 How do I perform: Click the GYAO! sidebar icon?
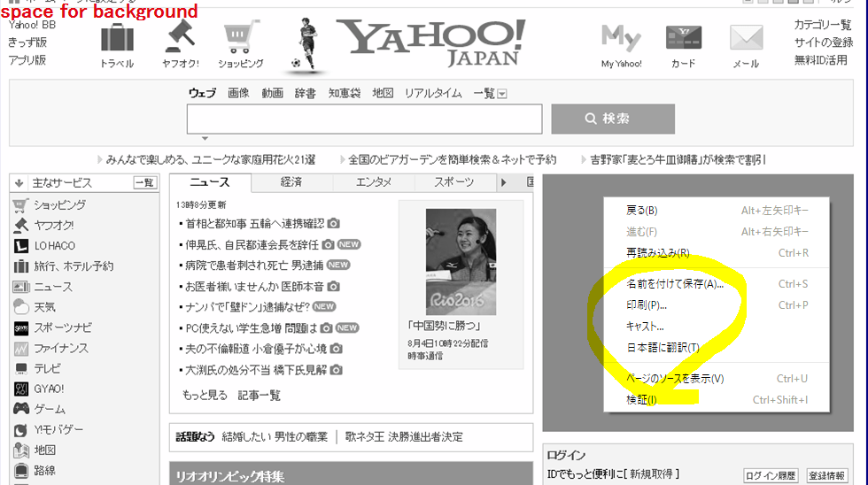21,389
